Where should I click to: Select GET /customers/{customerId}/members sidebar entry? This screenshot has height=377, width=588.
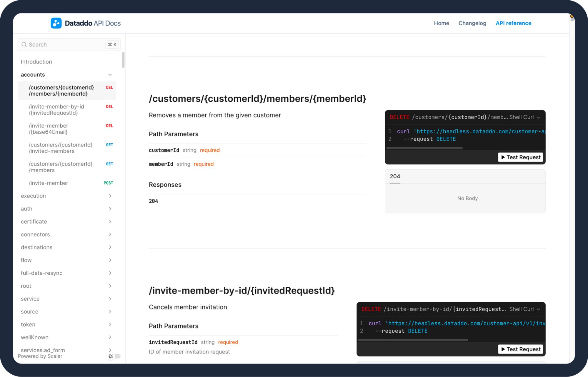(67, 167)
